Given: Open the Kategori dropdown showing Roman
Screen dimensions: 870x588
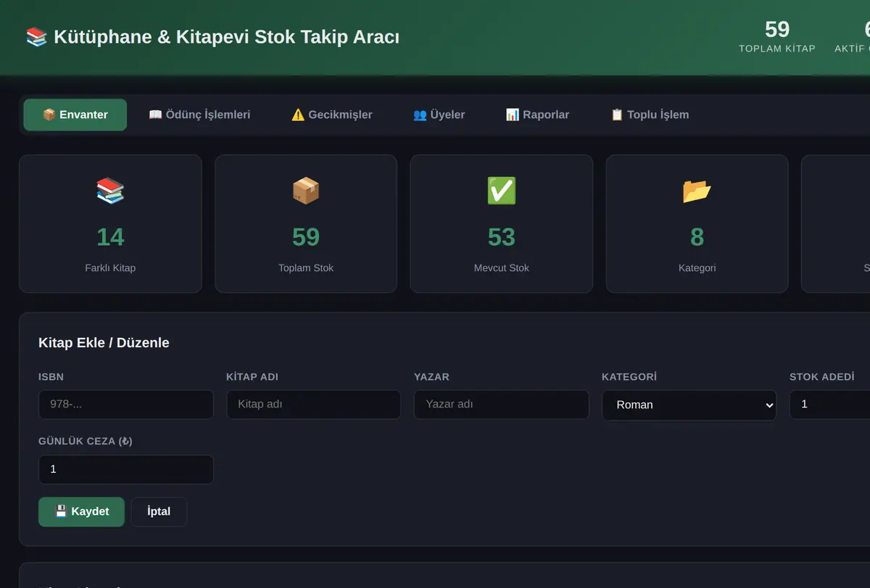Looking at the screenshot, I should click(x=689, y=405).
